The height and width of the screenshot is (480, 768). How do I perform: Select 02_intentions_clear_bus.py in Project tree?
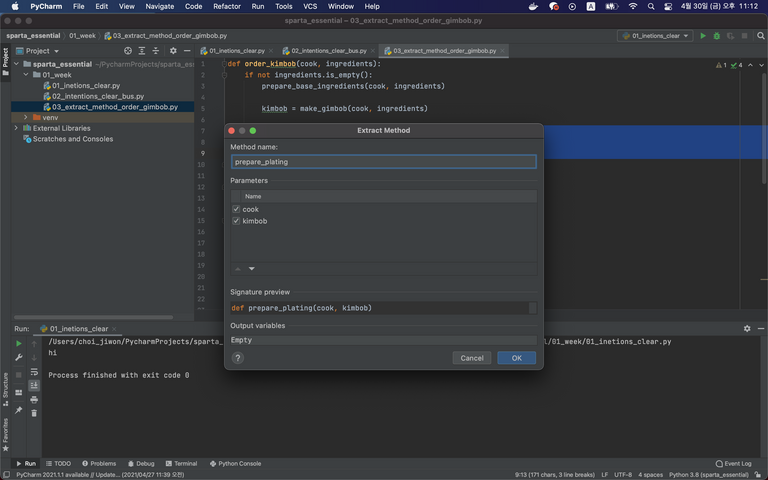pyautogui.click(x=98, y=96)
